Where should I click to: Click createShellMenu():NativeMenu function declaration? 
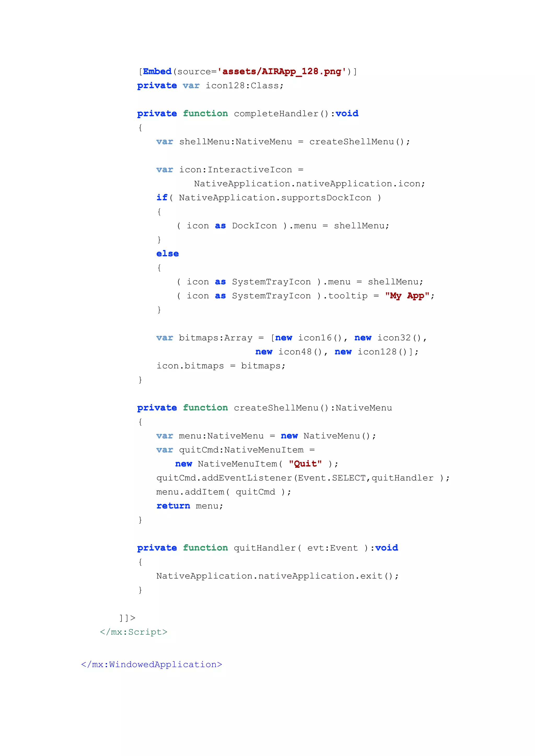click(265, 408)
